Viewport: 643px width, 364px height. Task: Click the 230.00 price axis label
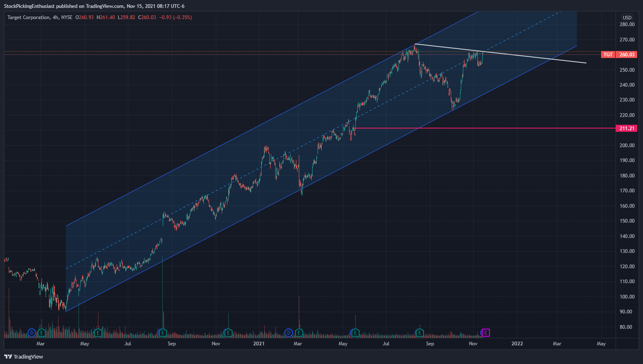pyautogui.click(x=627, y=100)
